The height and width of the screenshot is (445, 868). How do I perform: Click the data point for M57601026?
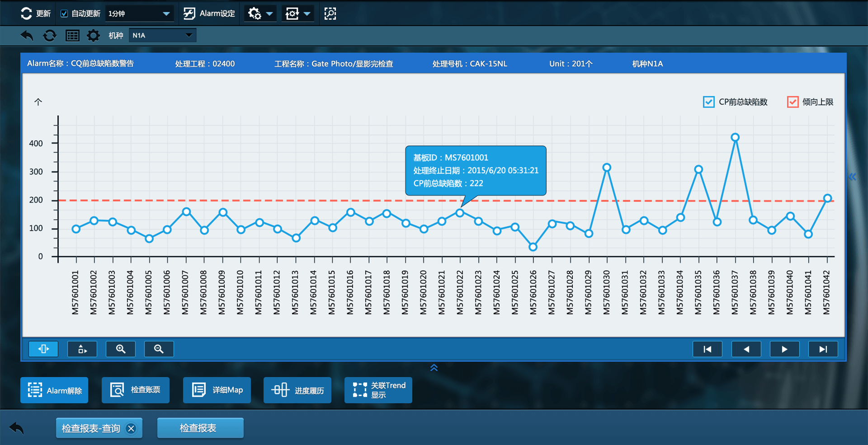click(x=533, y=247)
